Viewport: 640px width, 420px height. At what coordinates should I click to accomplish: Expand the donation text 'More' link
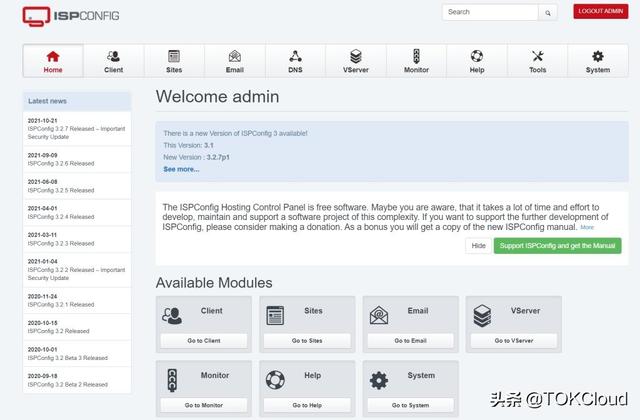(x=587, y=227)
